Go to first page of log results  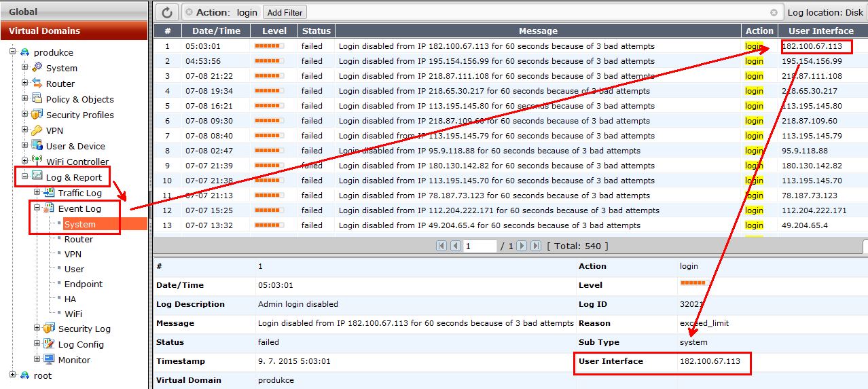pyautogui.click(x=441, y=246)
